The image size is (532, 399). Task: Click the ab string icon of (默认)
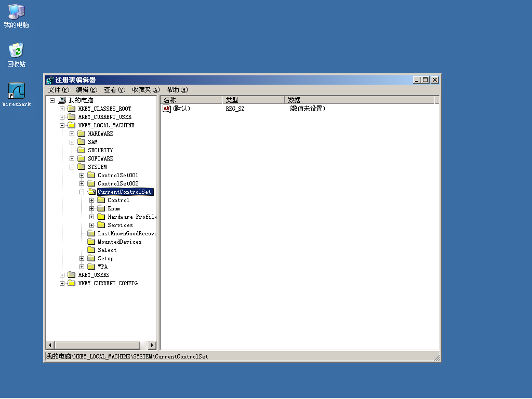(x=167, y=109)
